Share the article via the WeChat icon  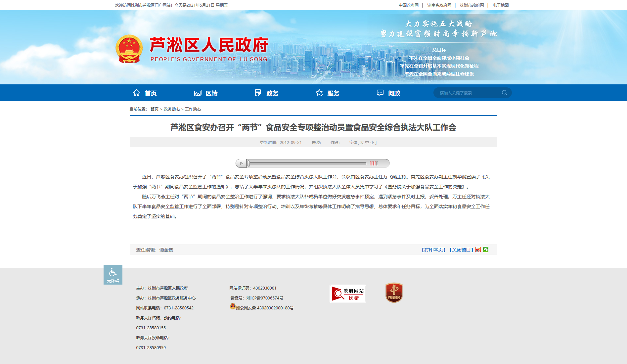486,250
